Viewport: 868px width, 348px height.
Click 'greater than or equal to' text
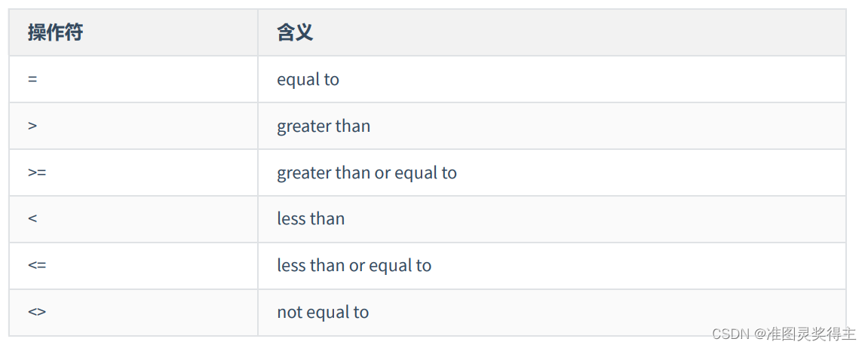pos(367,172)
